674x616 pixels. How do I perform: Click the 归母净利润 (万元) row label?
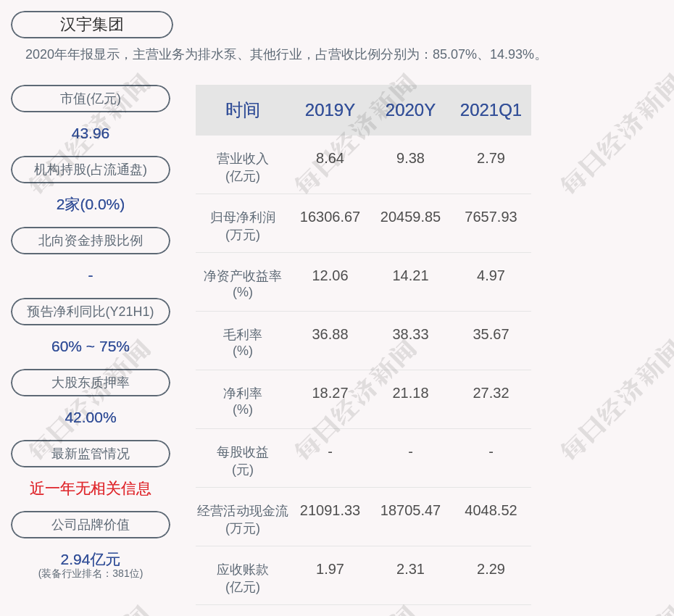243,225
